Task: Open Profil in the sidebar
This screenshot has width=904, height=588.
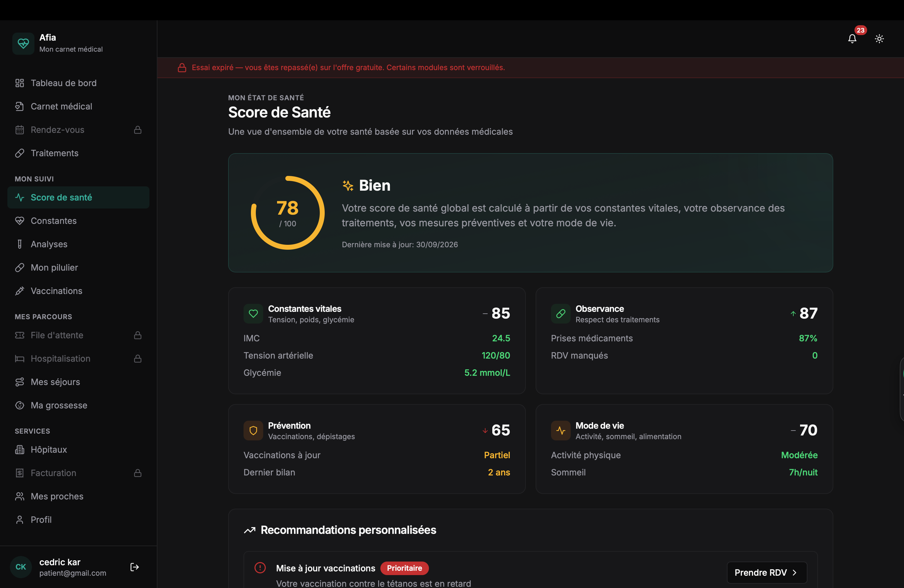Action: pyautogui.click(x=78, y=520)
